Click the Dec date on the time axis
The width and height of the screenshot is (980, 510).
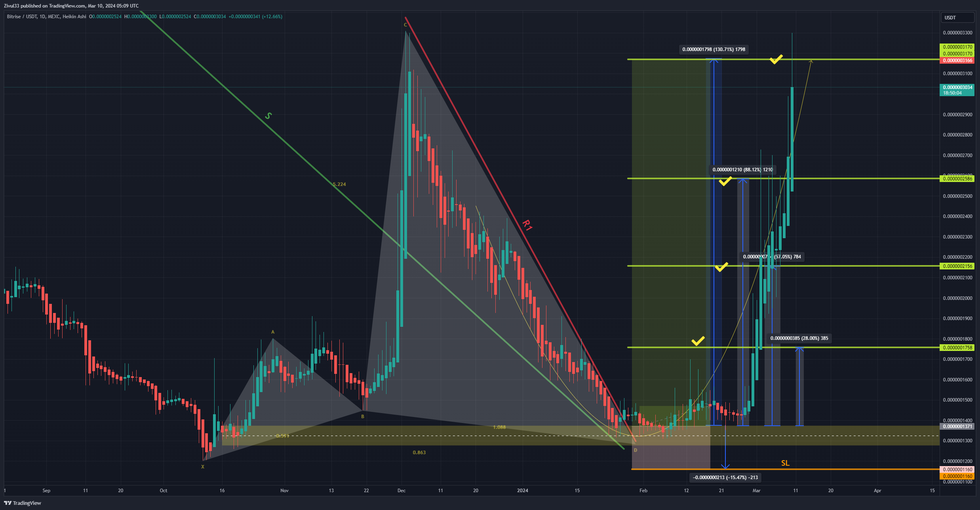click(x=402, y=491)
